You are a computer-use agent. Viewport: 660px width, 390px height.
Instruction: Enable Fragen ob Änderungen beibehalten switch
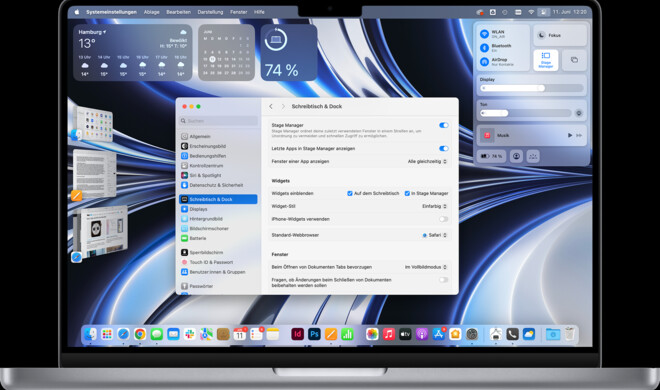click(444, 280)
